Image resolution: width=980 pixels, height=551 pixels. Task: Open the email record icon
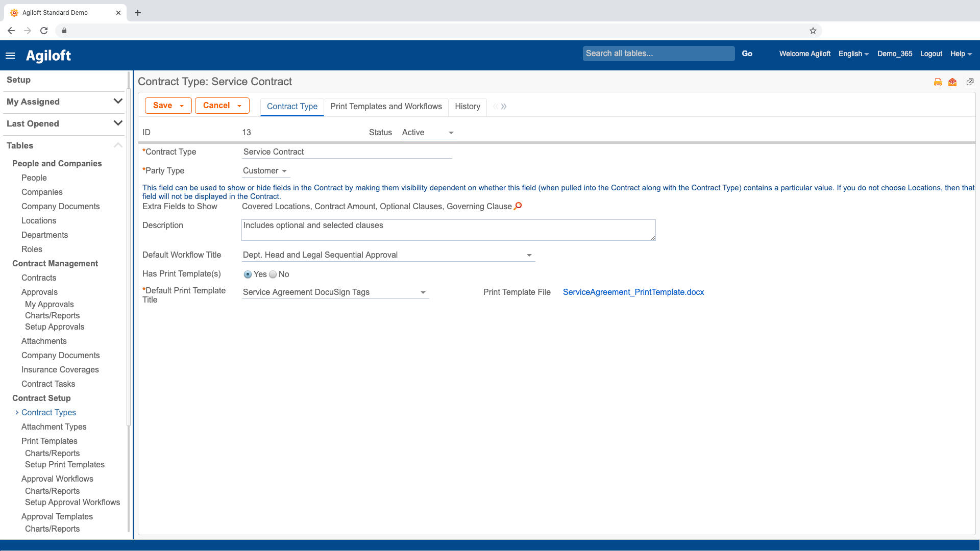[952, 82]
